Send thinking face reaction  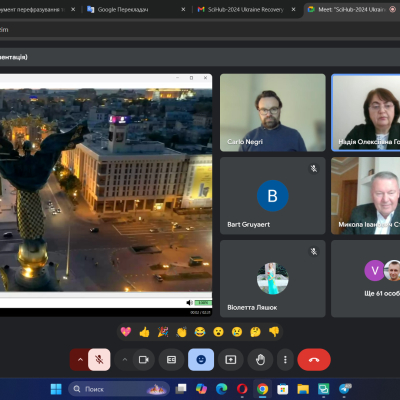[255, 332]
